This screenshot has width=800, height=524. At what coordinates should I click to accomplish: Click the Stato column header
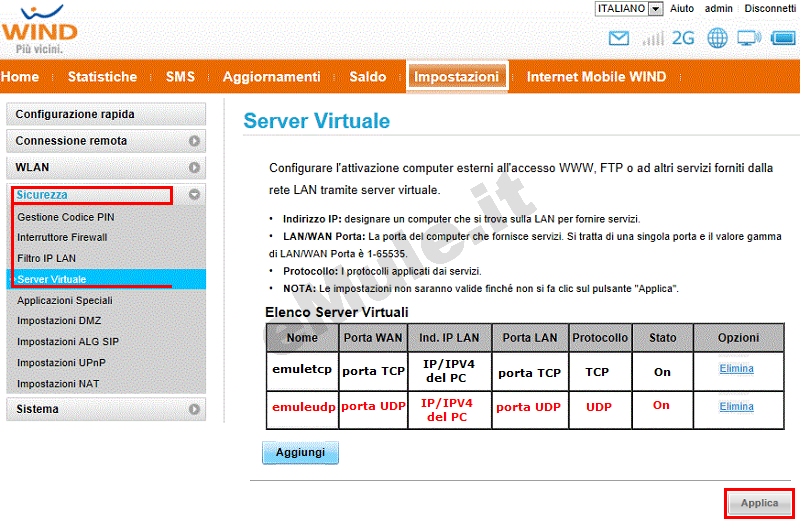[662, 338]
